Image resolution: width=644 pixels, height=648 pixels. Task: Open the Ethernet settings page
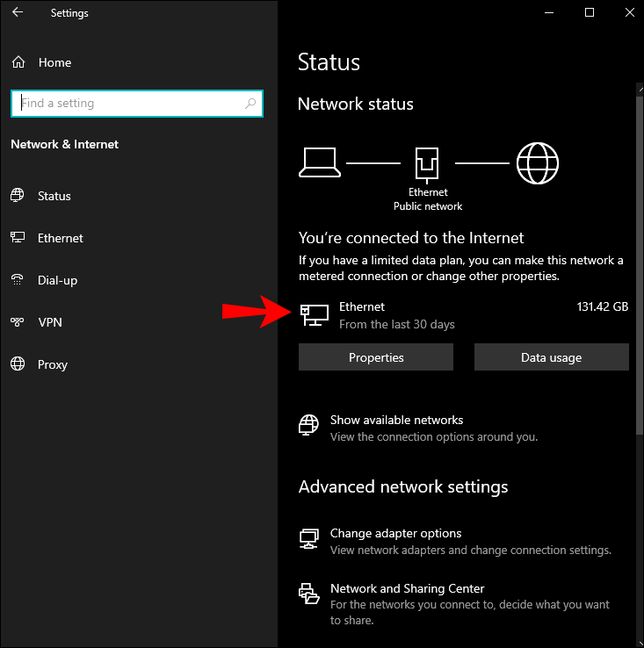tap(61, 238)
